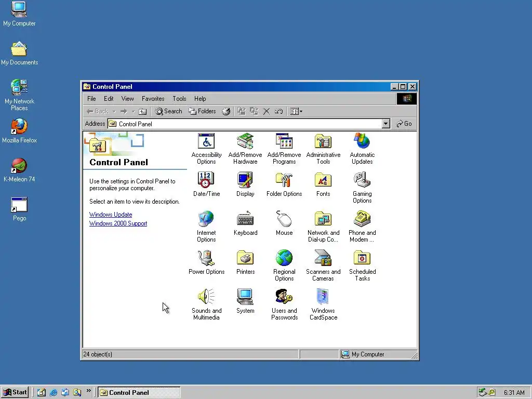This screenshot has width=532, height=399.
Task: Expand the Back history dropdown arrow
Action: (x=114, y=111)
